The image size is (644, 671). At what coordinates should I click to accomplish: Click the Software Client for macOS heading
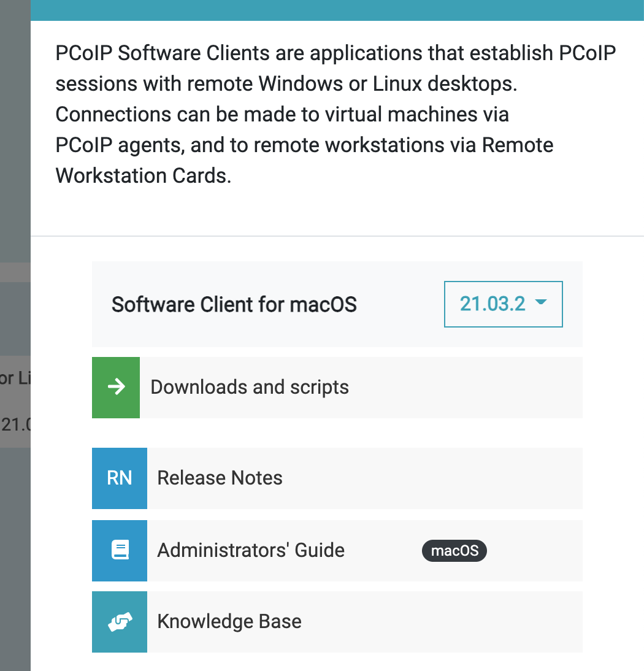(x=234, y=304)
